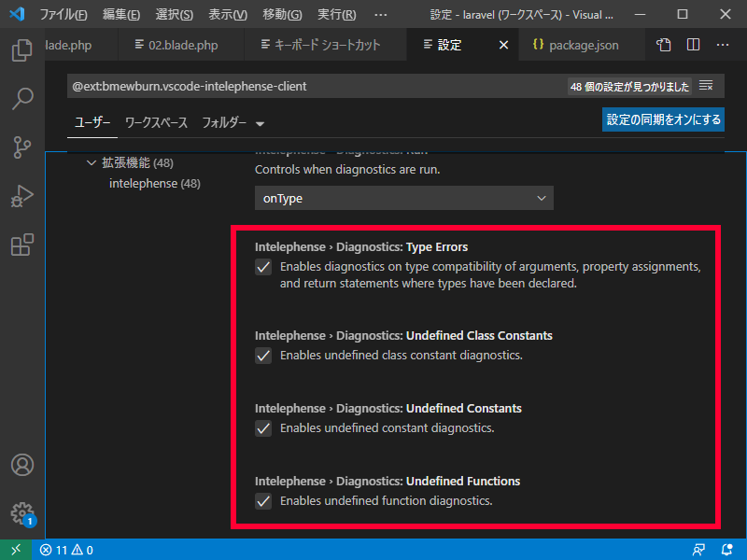Open more editor actions ellipsis
This screenshot has width=747, height=560.
pos(723,45)
